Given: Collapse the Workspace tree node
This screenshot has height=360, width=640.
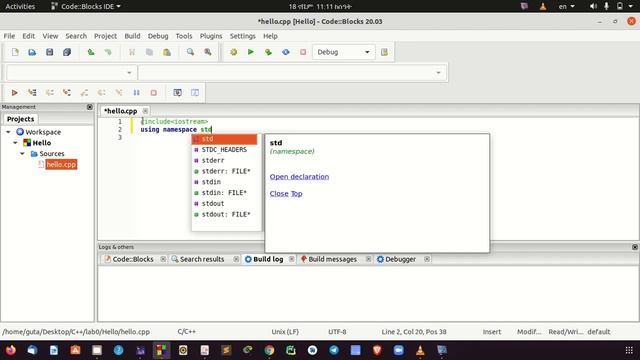Looking at the screenshot, I should [8, 132].
